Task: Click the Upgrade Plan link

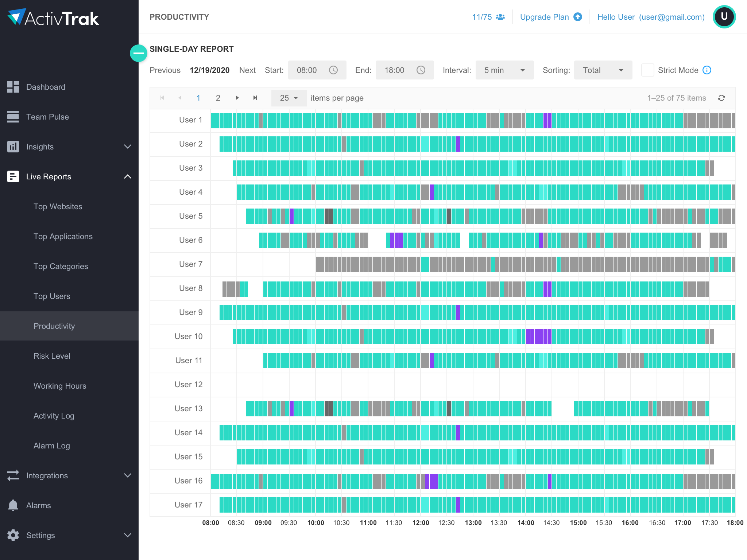Action: coord(545,17)
